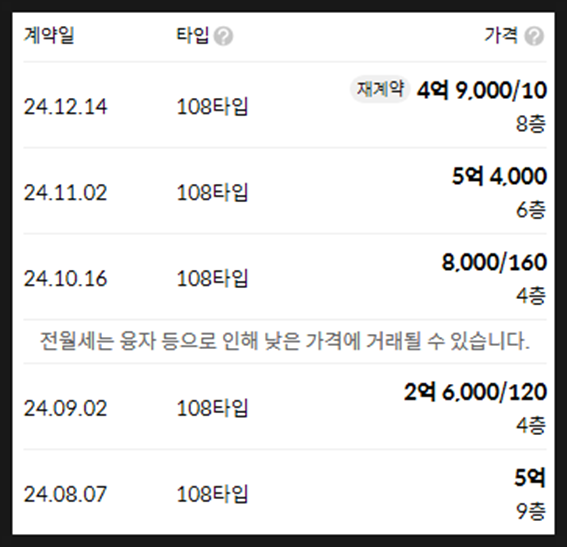Open the 24.12.14 contract date row
This screenshot has height=547, width=567.
pyautogui.click(x=285, y=105)
